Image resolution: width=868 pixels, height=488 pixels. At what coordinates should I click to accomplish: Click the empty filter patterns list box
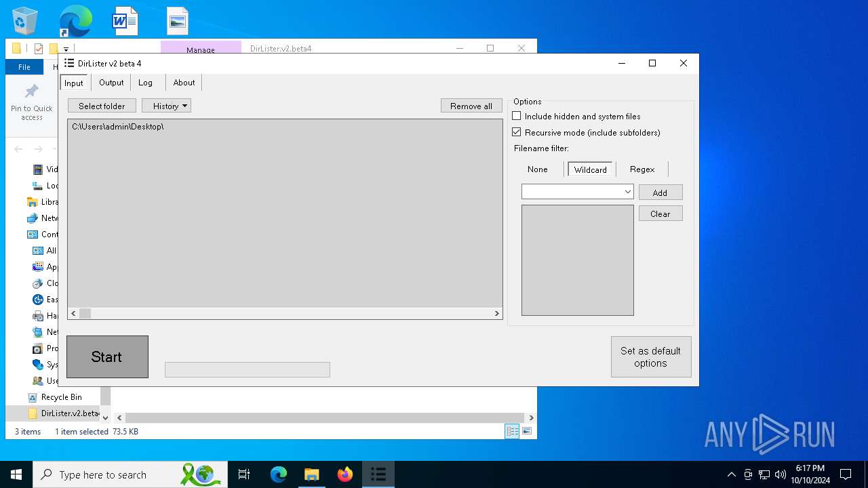point(577,260)
